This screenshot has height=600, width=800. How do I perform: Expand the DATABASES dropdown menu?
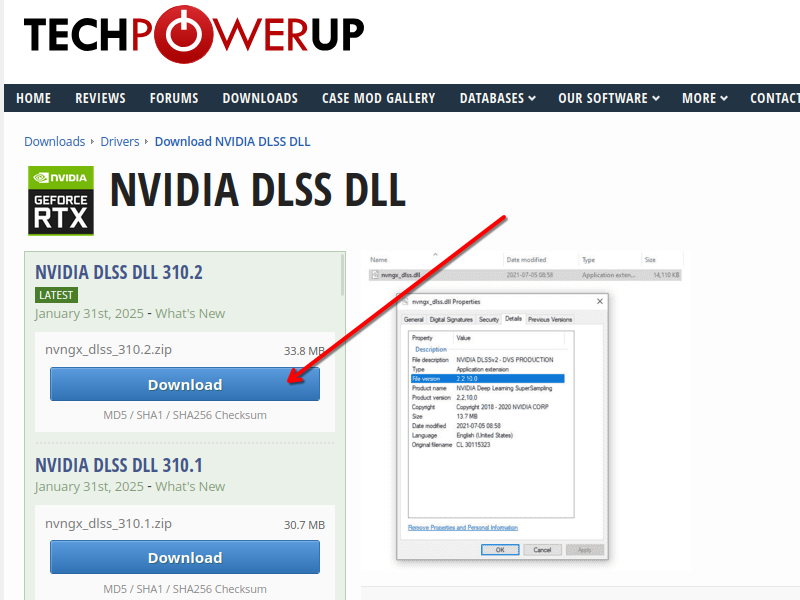[497, 98]
